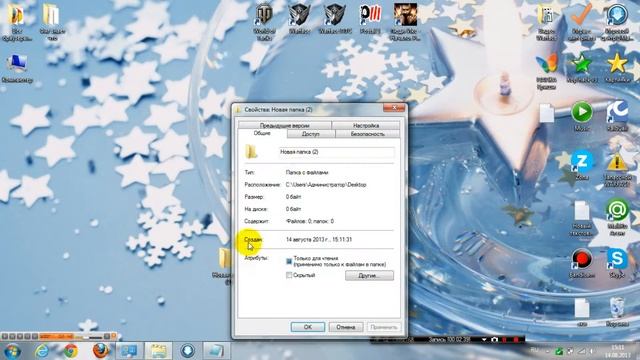Image resolution: width=640 pixels, height=360 pixels.
Task: Click the dropdown arrow on recording bar
Action: pyautogui.click(x=484, y=340)
